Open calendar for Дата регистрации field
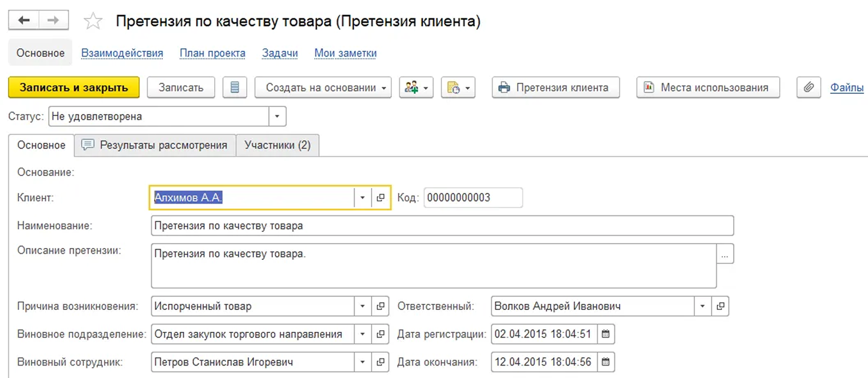Viewport: 868px width, 378px height. click(x=605, y=334)
